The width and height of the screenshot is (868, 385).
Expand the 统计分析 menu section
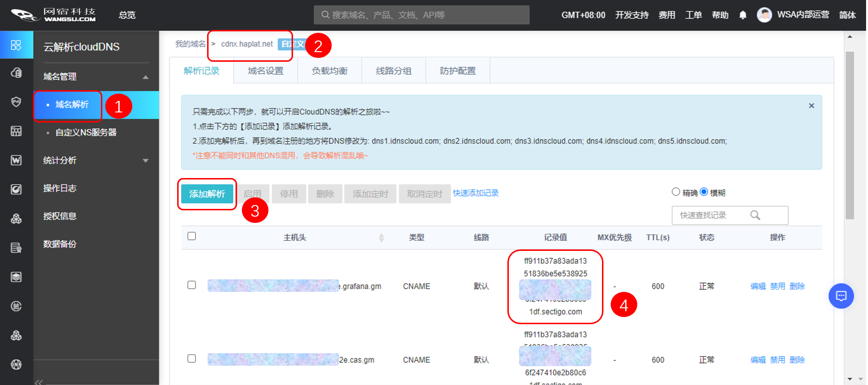pyautogui.click(x=145, y=161)
